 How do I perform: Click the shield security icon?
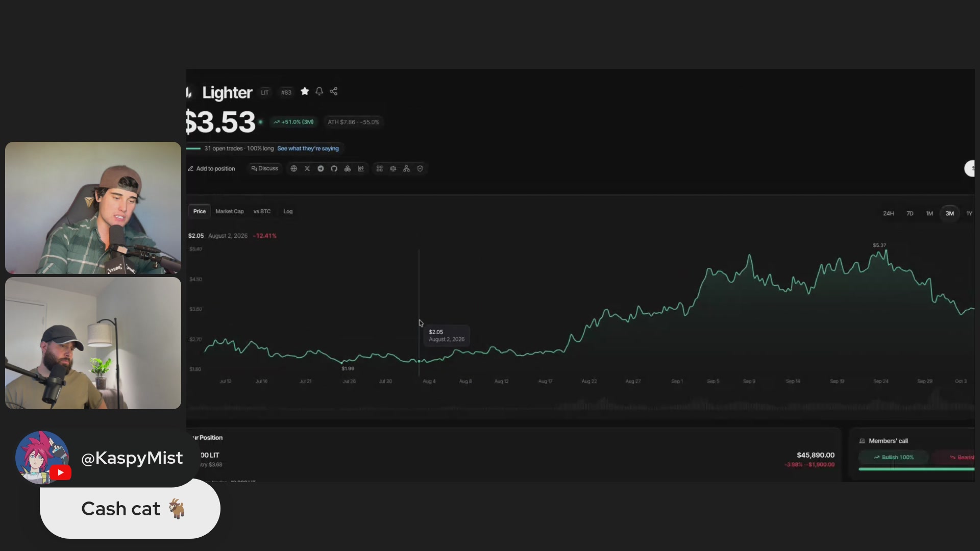pyautogui.click(x=420, y=168)
